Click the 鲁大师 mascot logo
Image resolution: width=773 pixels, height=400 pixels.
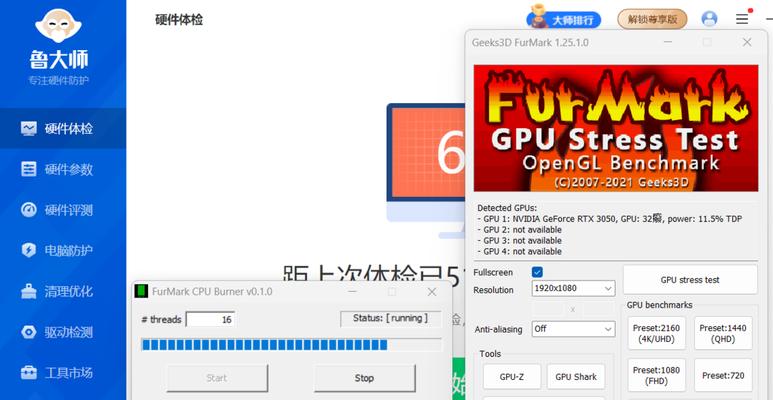tap(59, 25)
